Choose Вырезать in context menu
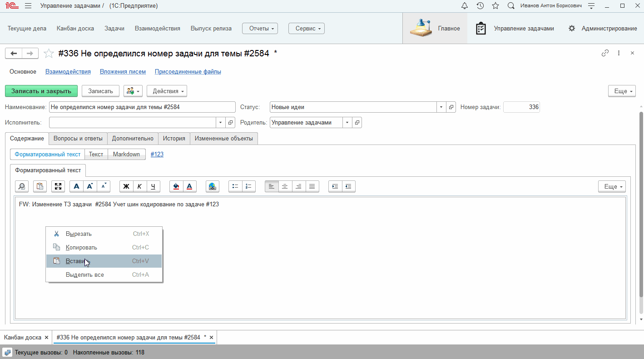The height and width of the screenshot is (359, 644). 104,234
